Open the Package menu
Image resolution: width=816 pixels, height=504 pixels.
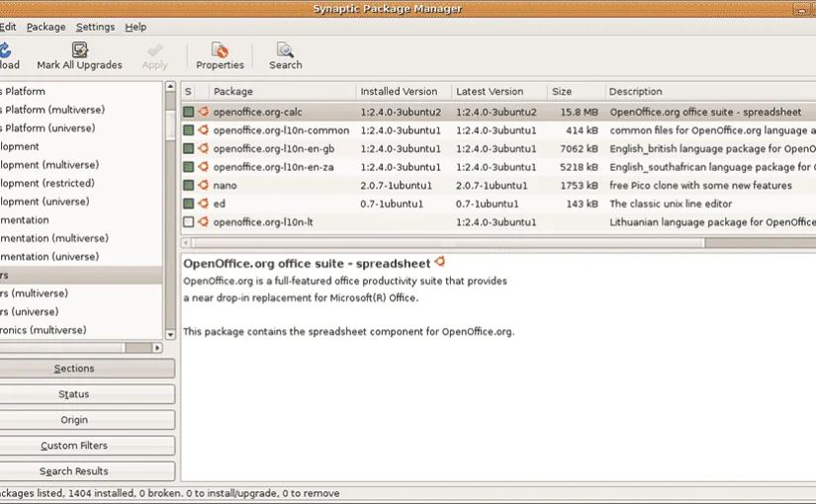[45, 27]
